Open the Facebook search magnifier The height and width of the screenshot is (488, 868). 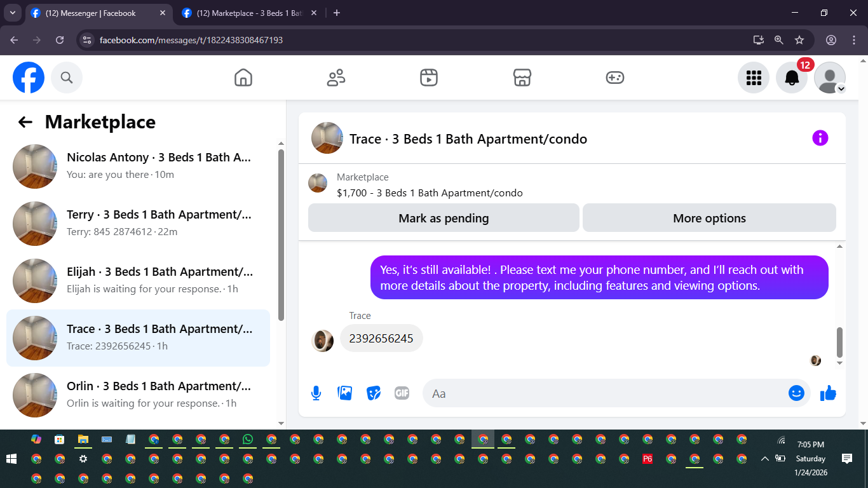(67, 78)
